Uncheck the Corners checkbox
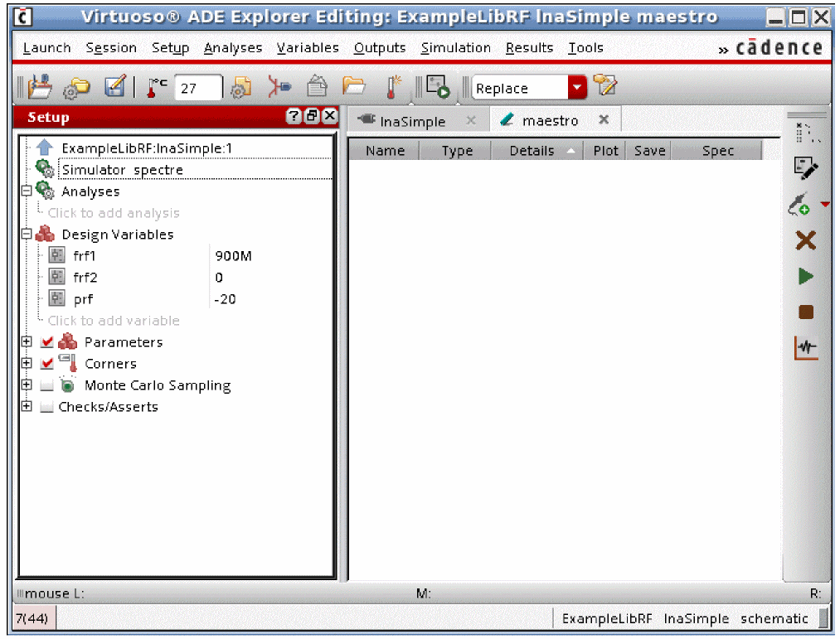 (47, 363)
